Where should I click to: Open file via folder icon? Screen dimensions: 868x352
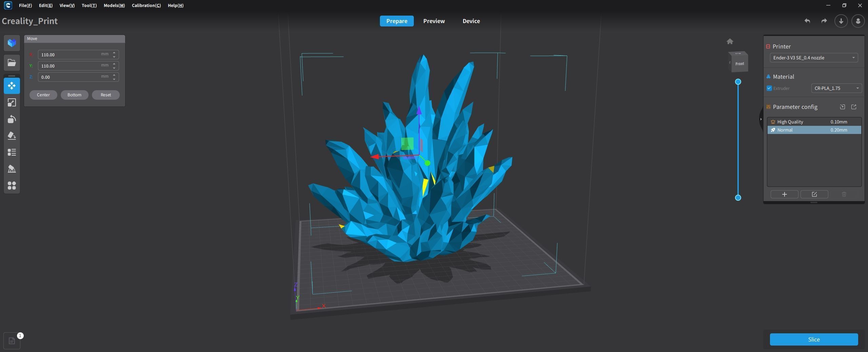click(12, 63)
